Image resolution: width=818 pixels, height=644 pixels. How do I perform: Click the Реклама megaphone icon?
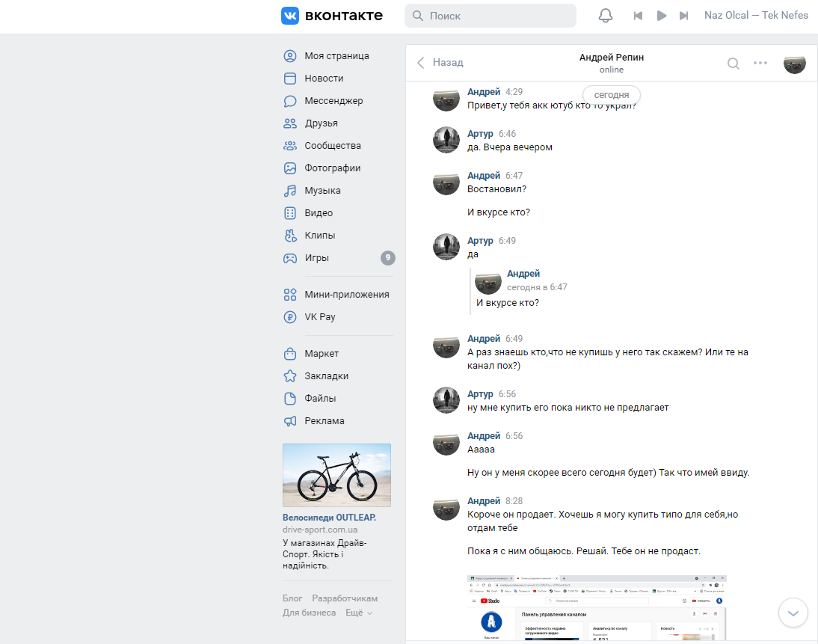pyautogui.click(x=290, y=420)
